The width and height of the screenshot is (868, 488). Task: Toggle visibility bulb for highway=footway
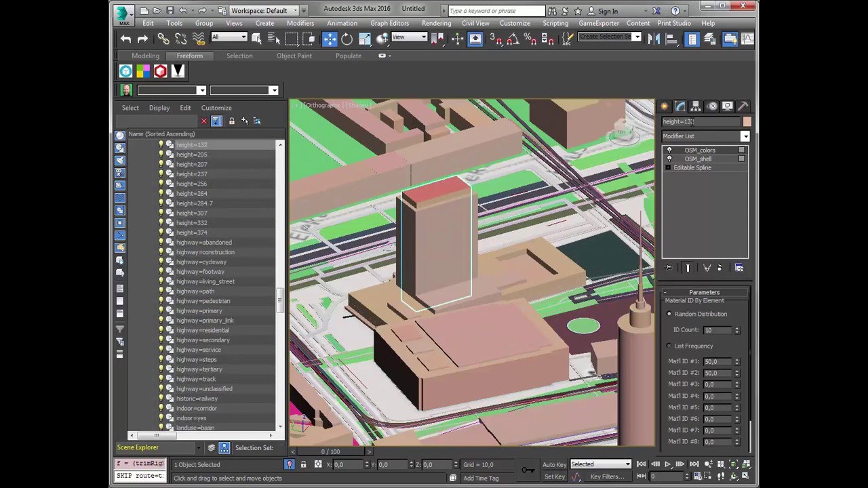161,271
